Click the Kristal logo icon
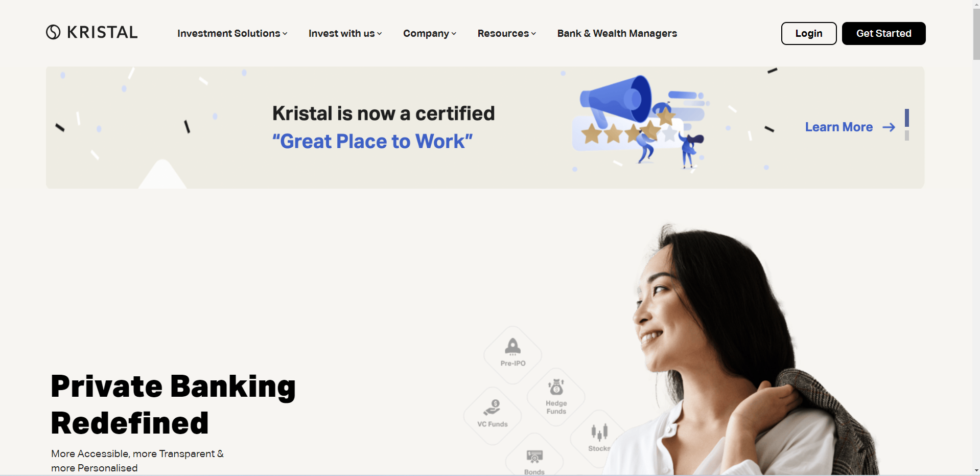Viewport: 980px width, 476px height. click(x=53, y=32)
